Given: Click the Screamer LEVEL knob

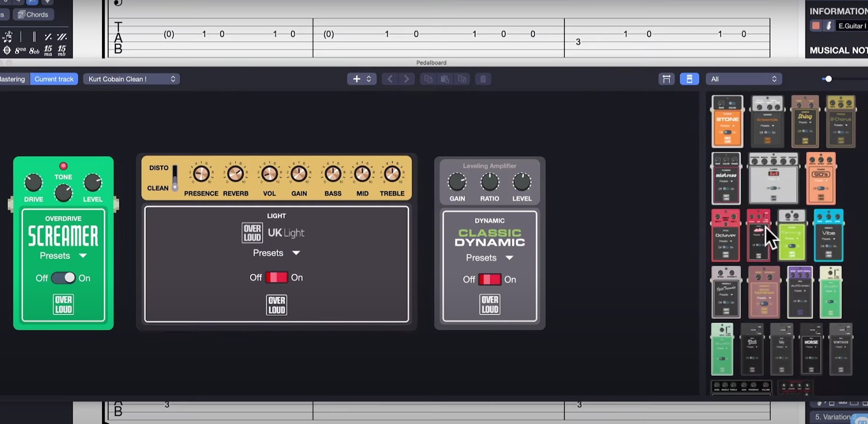Looking at the screenshot, I should [x=93, y=183].
